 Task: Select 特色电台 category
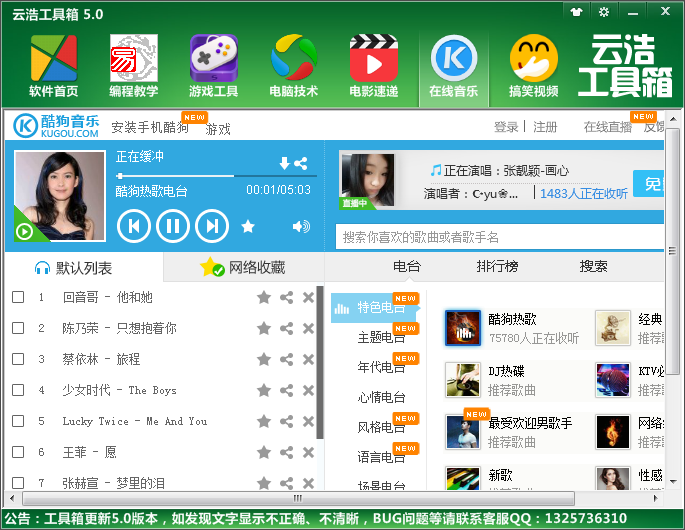click(x=375, y=308)
